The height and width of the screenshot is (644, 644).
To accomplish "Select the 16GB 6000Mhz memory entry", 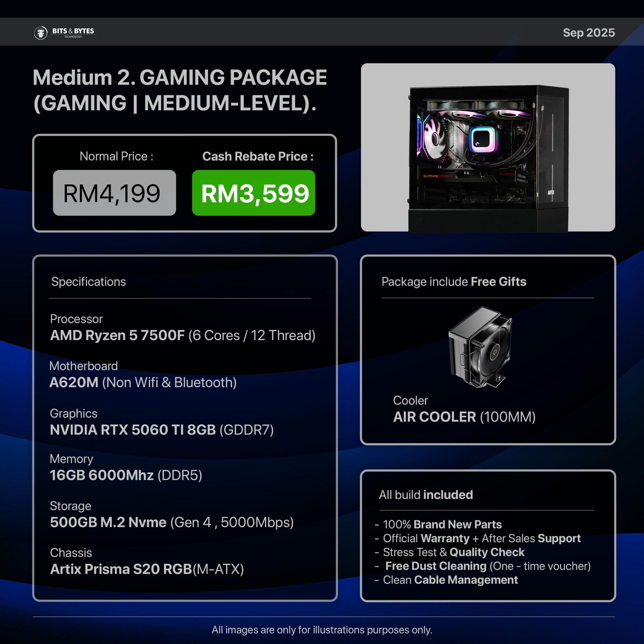I will pos(126,475).
